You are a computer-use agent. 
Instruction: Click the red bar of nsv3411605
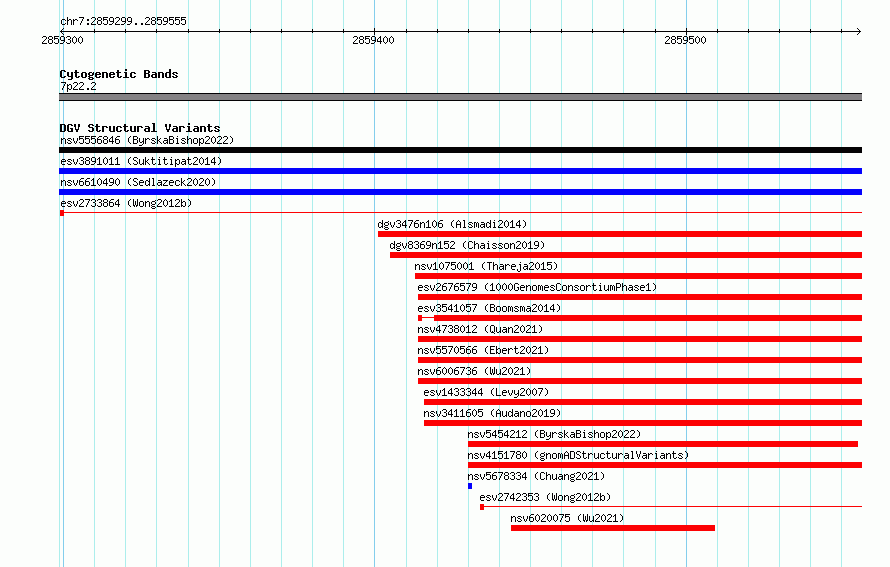click(x=643, y=423)
